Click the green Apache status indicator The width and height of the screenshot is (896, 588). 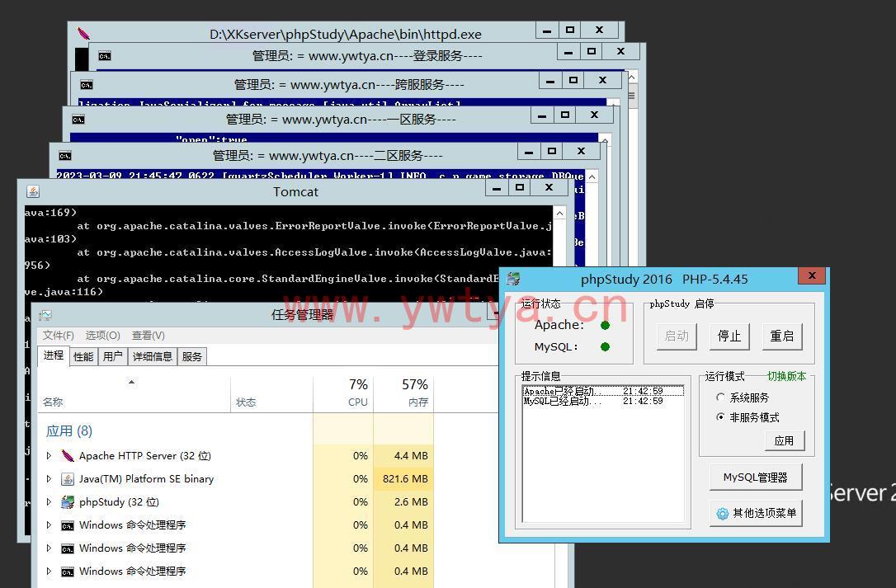[605, 325]
